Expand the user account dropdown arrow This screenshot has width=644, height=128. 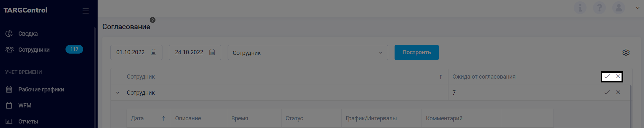tap(638, 8)
